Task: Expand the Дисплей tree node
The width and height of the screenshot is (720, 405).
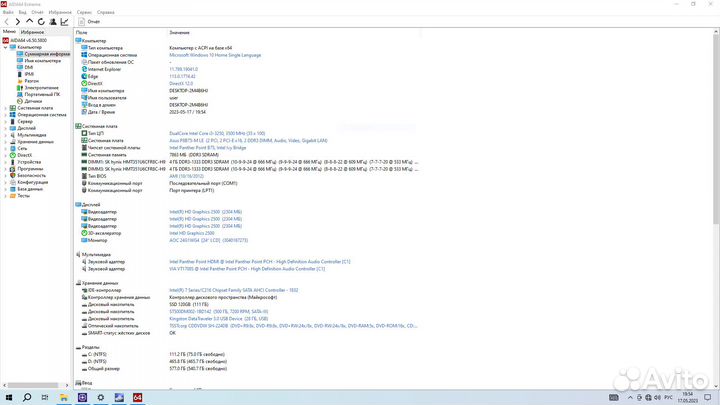Action: point(6,128)
